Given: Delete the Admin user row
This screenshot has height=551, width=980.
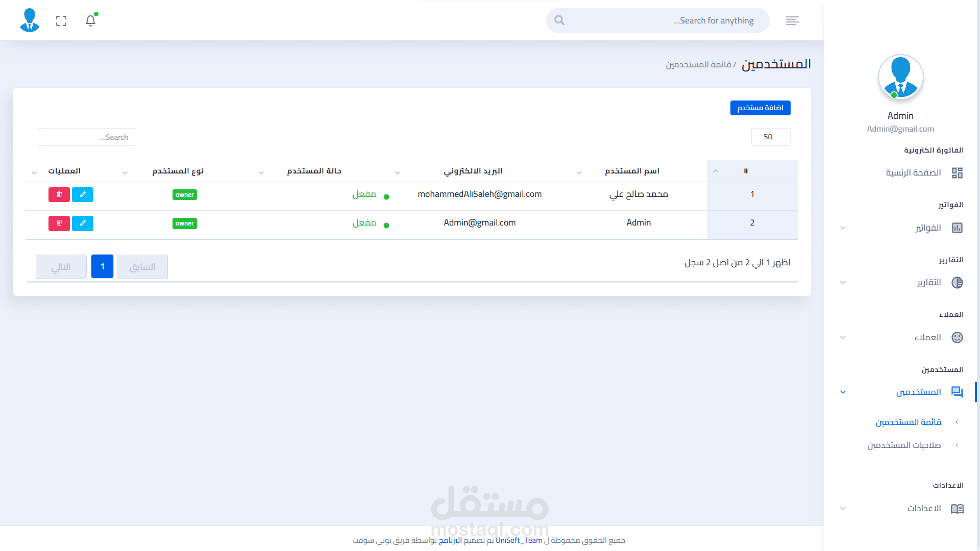Looking at the screenshot, I should coord(59,223).
